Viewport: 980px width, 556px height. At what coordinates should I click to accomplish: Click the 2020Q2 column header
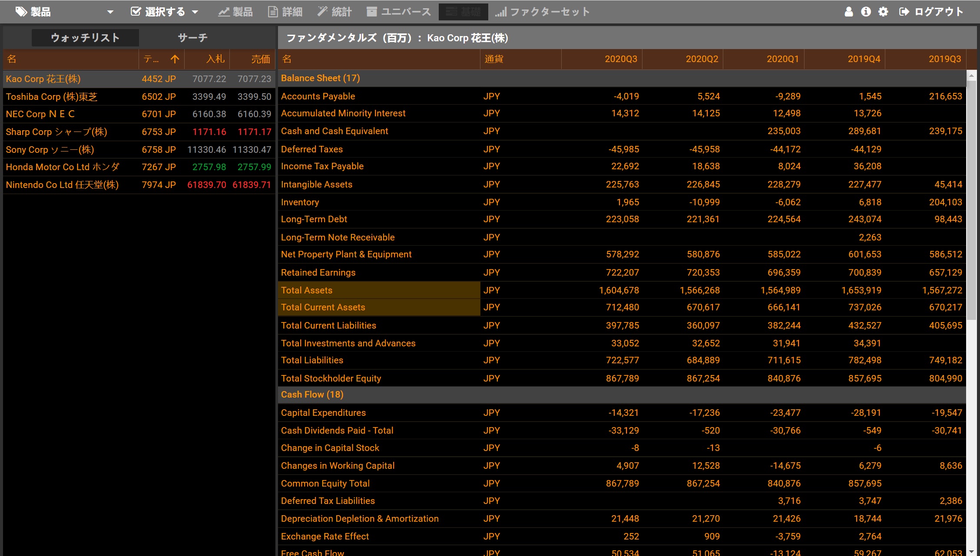tap(682, 59)
